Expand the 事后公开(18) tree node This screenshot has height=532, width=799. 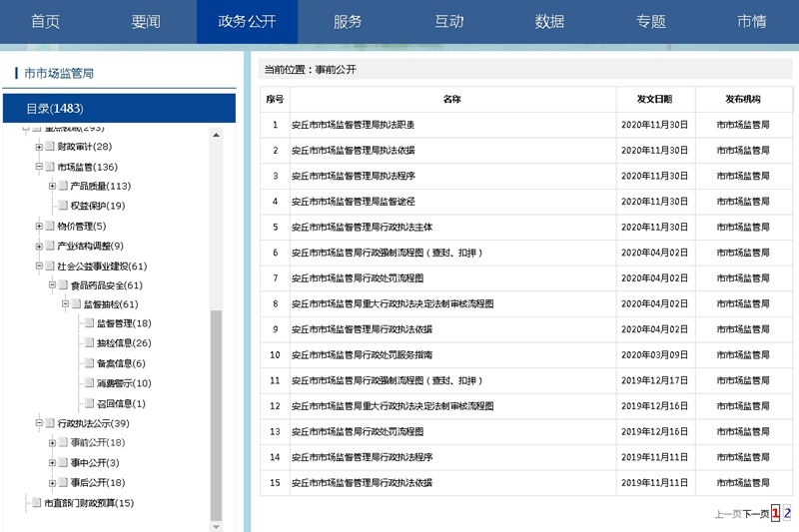(x=52, y=483)
